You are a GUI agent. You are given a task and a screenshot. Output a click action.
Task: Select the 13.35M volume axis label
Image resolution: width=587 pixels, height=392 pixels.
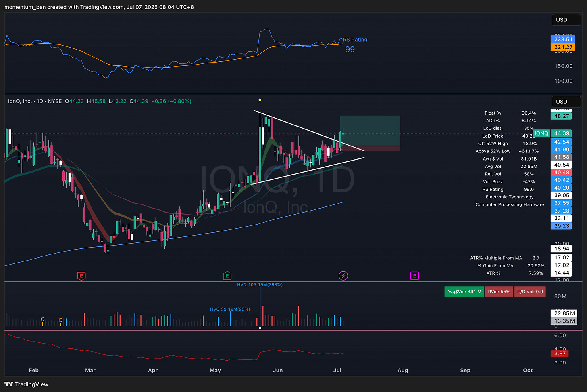click(x=564, y=321)
